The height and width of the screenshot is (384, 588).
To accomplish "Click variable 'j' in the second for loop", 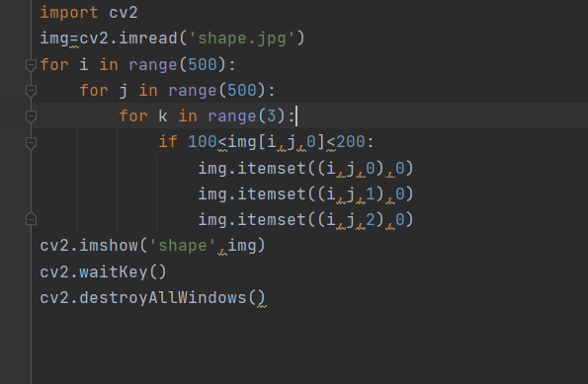I will (x=124, y=91).
